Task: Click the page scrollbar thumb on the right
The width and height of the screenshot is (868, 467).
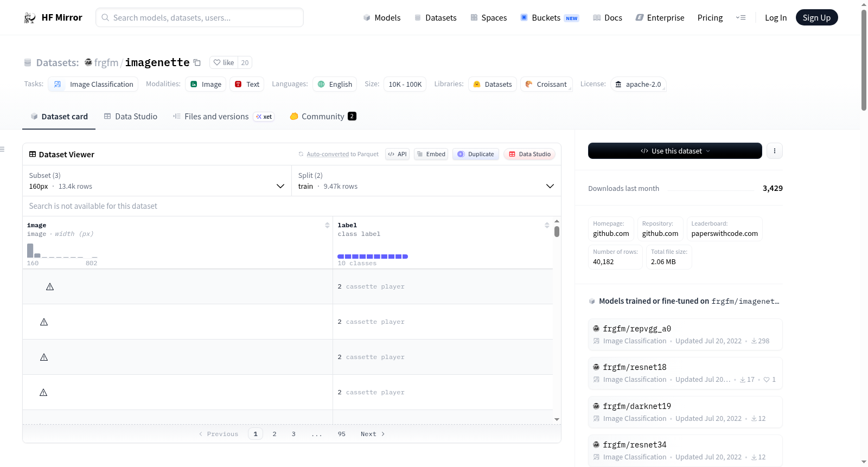Action: pyautogui.click(x=864, y=60)
